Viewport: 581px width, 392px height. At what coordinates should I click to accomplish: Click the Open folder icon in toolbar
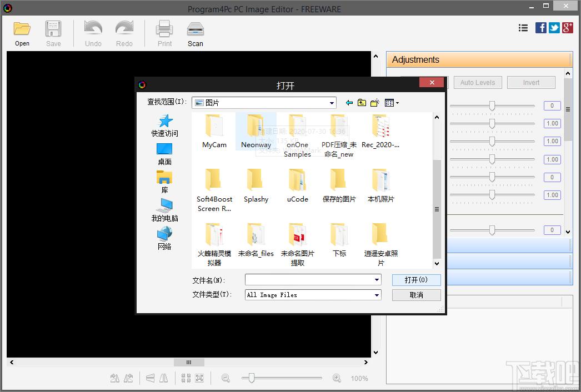click(x=22, y=29)
